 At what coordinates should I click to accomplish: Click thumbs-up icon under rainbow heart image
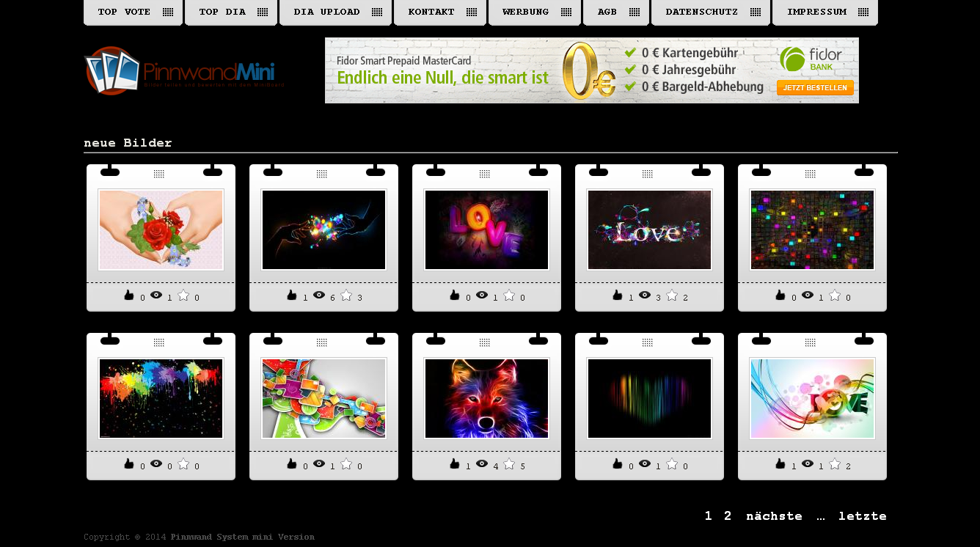(618, 464)
